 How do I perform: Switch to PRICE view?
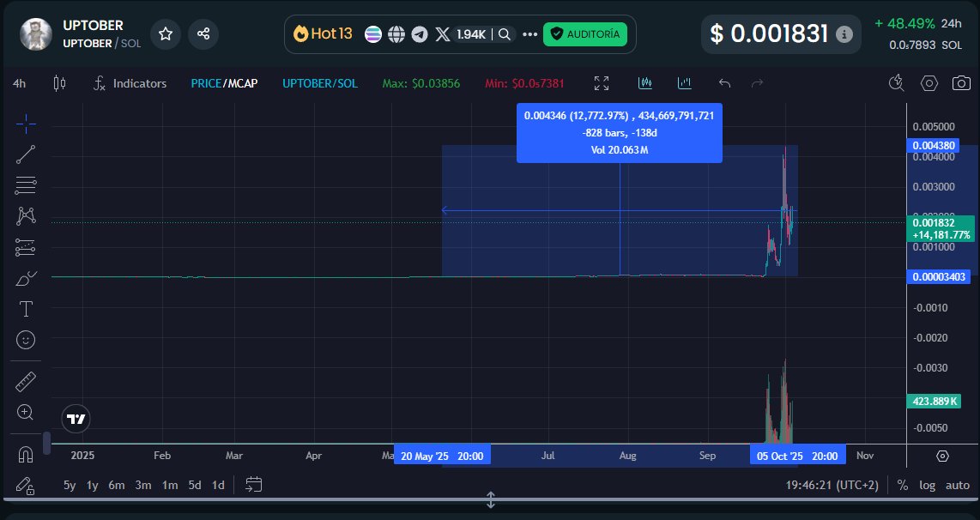coord(206,83)
